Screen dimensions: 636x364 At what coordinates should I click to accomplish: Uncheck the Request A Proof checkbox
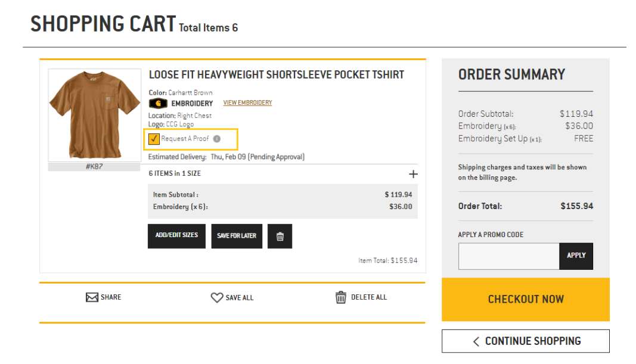coord(154,139)
